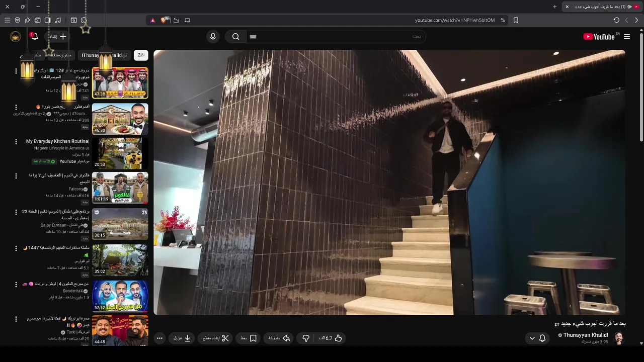This screenshot has width=644, height=362.
Task: Open My Everyday Kitchen Routine thumbnail
Action: (120, 153)
